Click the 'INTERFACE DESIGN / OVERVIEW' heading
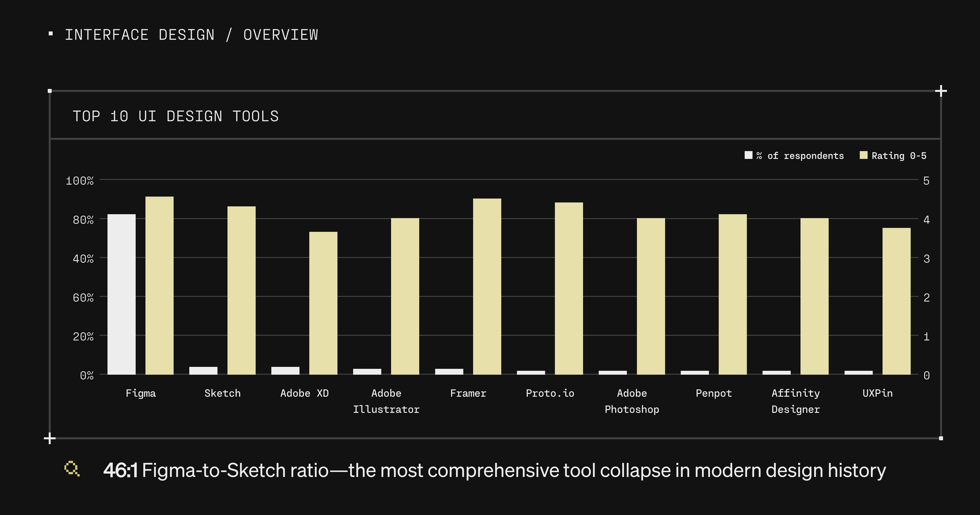Screen dimensions: 980x515 click(192, 35)
